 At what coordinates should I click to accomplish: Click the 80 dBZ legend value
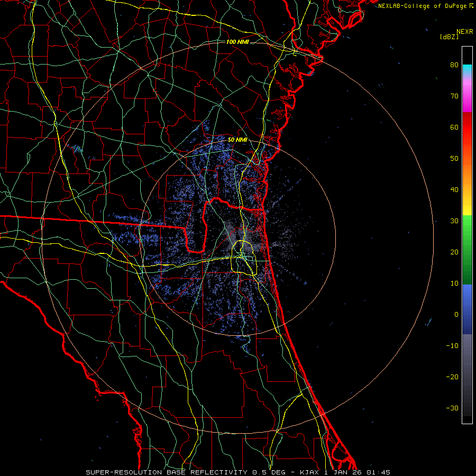(x=454, y=65)
